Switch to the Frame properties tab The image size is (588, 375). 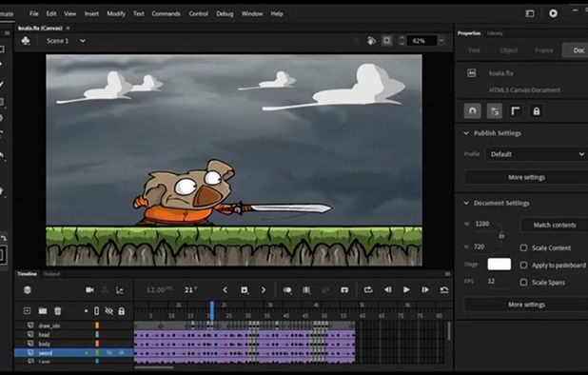pos(543,50)
